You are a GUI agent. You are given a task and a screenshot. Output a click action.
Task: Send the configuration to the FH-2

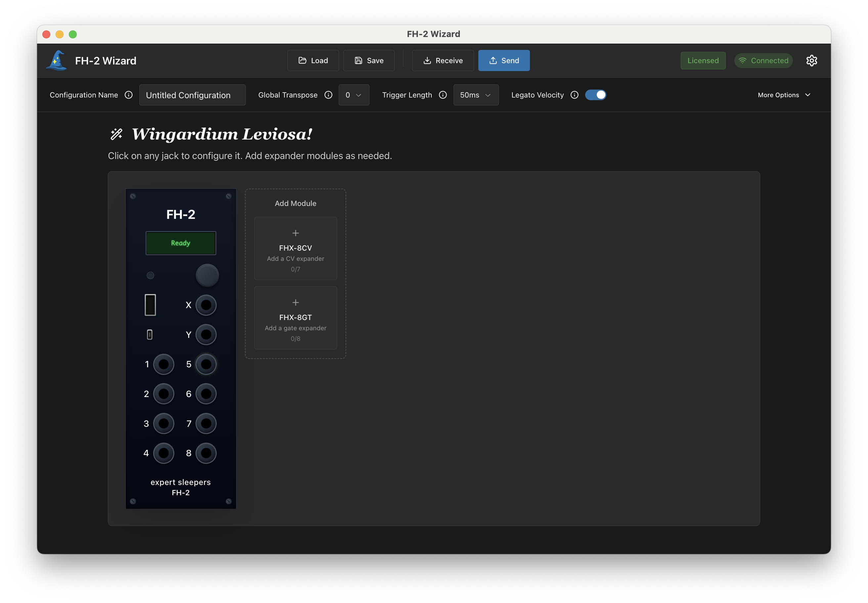point(504,60)
